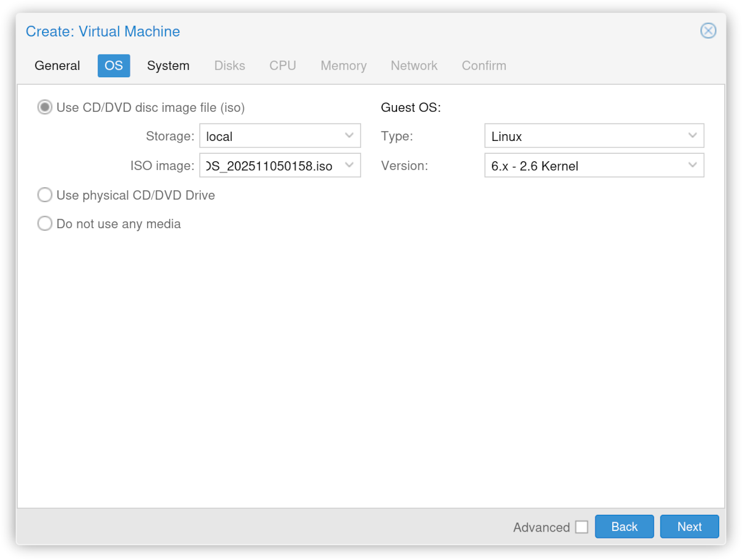
Task: Jump to the Confirm tab
Action: click(x=484, y=66)
